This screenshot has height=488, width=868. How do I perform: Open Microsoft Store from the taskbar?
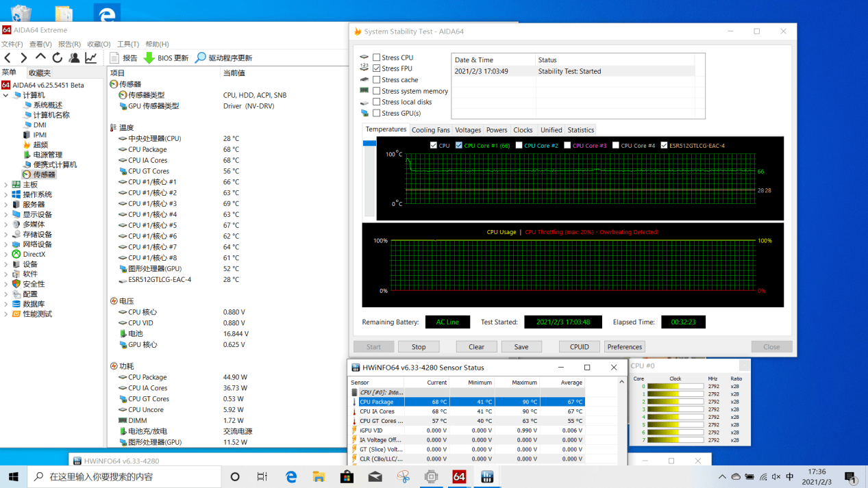tap(347, 476)
